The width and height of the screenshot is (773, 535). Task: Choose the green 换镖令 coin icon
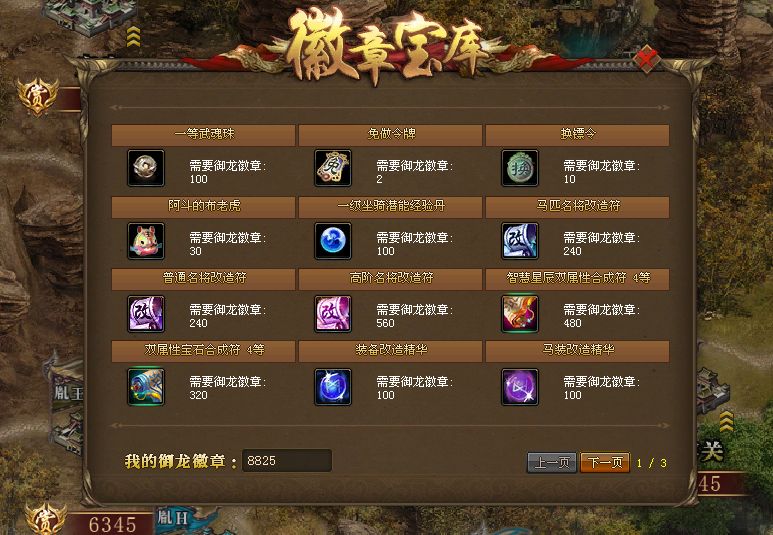click(x=520, y=168)
